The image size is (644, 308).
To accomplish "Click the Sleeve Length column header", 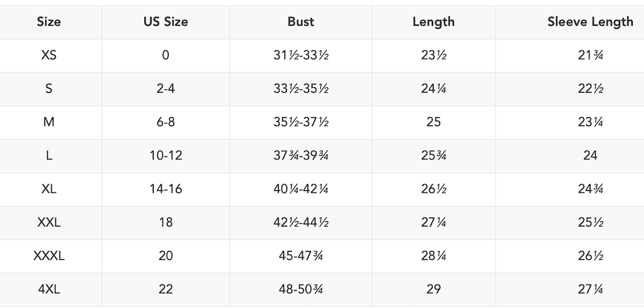I will (590, 22).
